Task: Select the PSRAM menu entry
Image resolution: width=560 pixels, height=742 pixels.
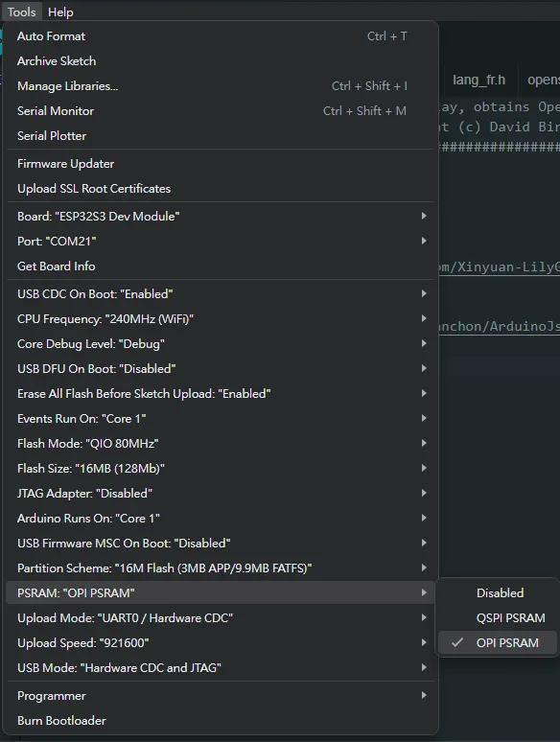Action: pyautogui.click(x=221, y=593)
